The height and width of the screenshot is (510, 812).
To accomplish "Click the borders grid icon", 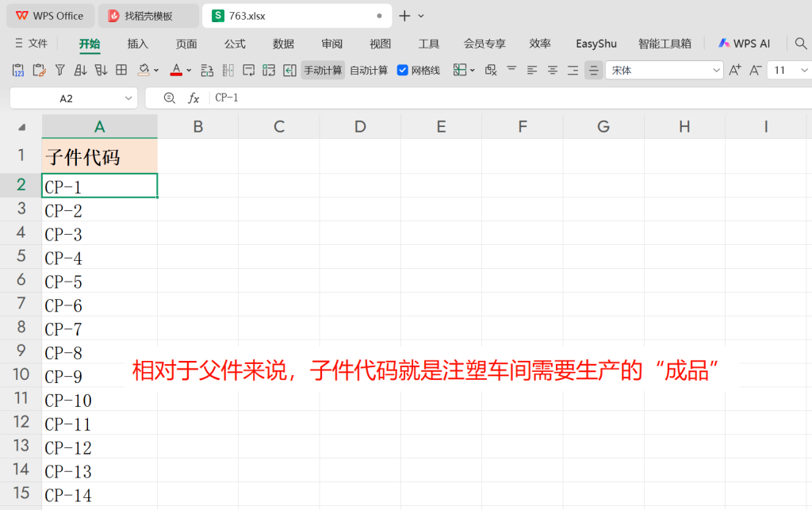I will [x=121, y=70].
